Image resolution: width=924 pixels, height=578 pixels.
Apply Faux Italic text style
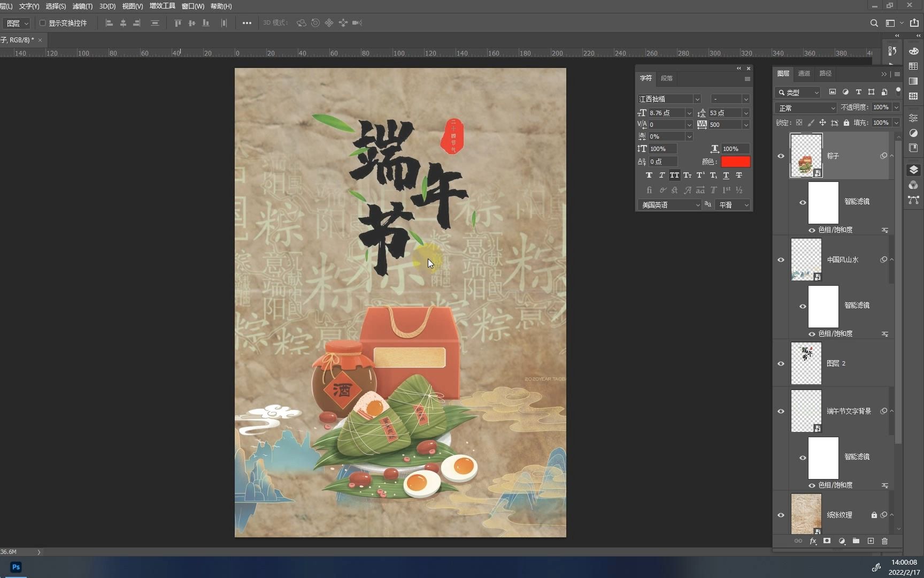(661, 175)
